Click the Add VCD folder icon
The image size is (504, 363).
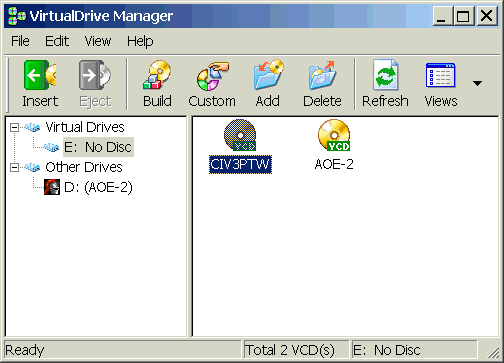coord(268,75)
